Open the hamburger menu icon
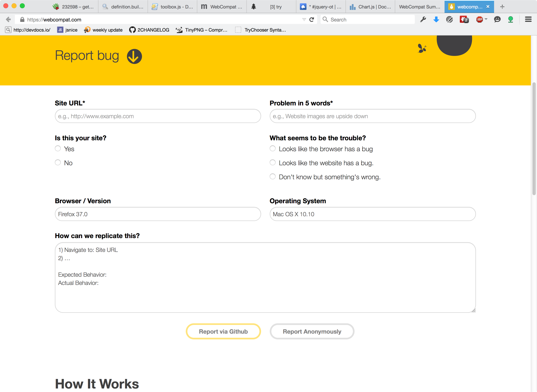537x392 pixels. [528, 19]
